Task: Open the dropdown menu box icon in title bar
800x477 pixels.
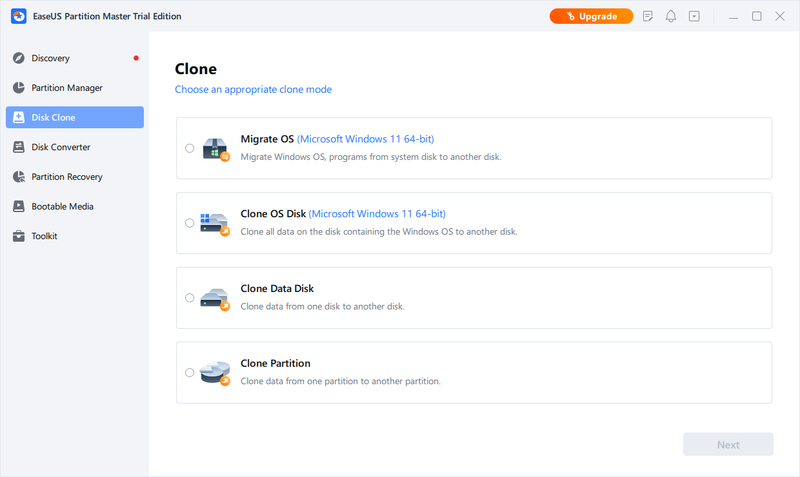Action: (x=694, y=16)
